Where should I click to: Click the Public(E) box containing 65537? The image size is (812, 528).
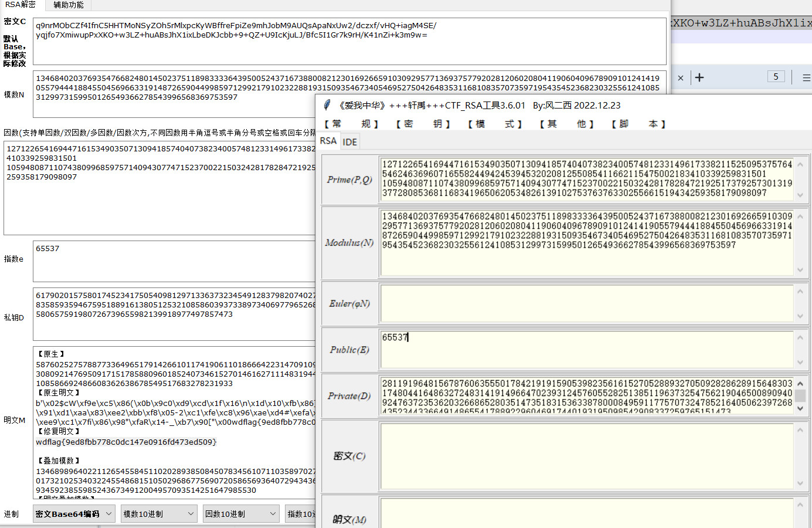pos(587,350)
